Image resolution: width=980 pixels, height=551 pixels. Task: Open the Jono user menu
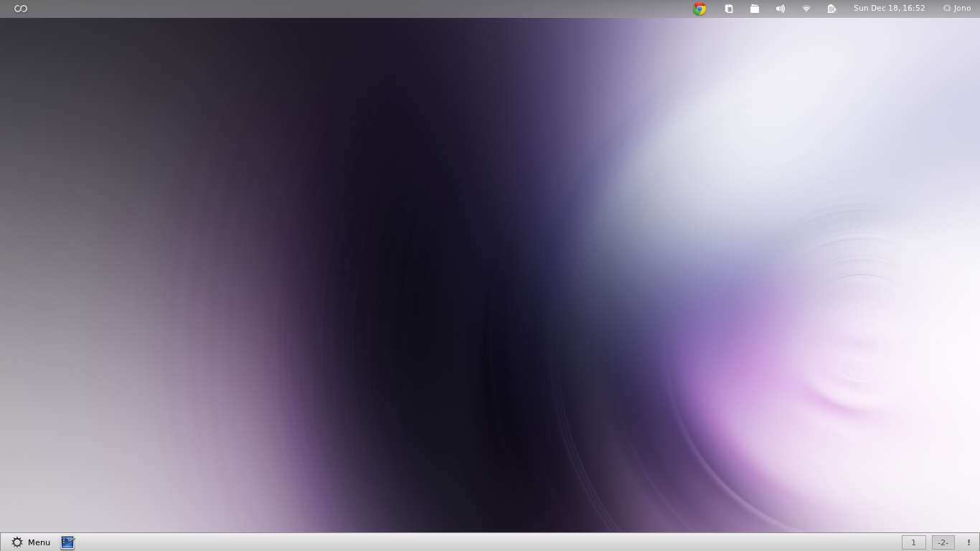957,9
